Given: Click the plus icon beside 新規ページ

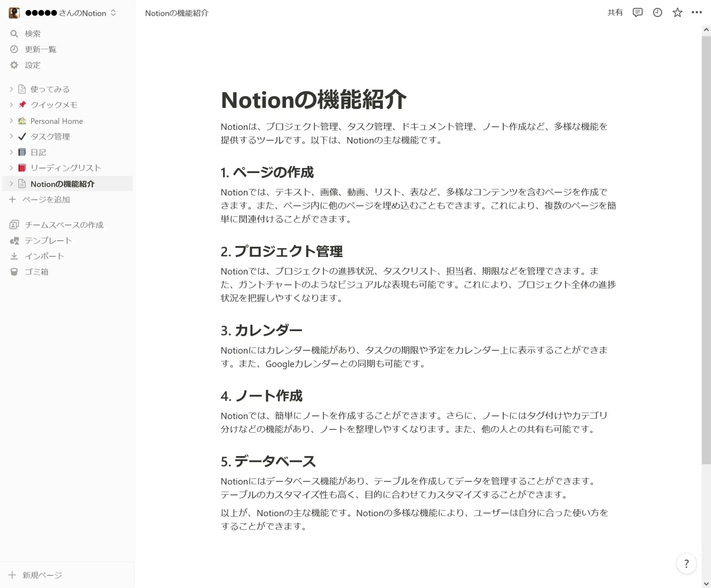Looking at the screenshot, I should [x=12, y=575].
